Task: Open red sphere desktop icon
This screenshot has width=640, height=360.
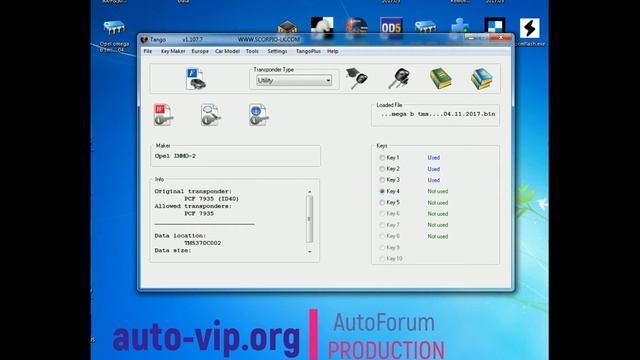Action: click(x=357, y=26)
